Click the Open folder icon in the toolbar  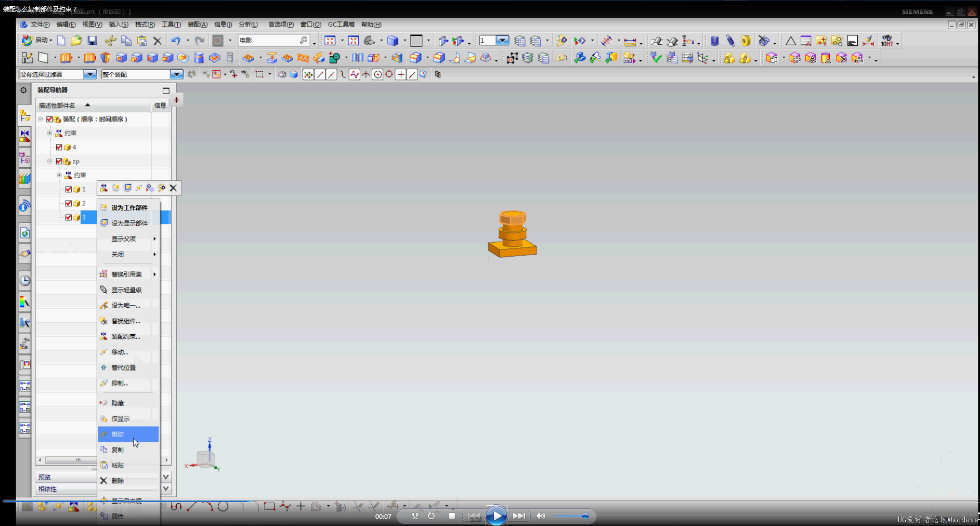[x=76, y=41]
